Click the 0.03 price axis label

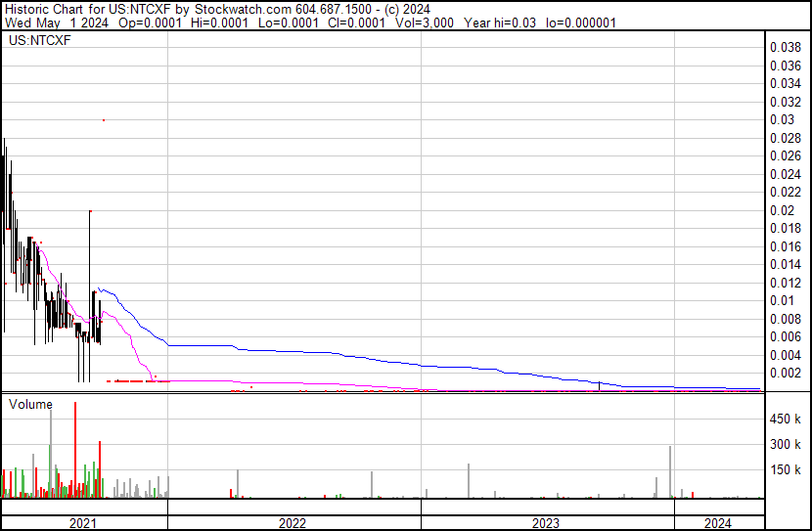click(x=782, y=119)
